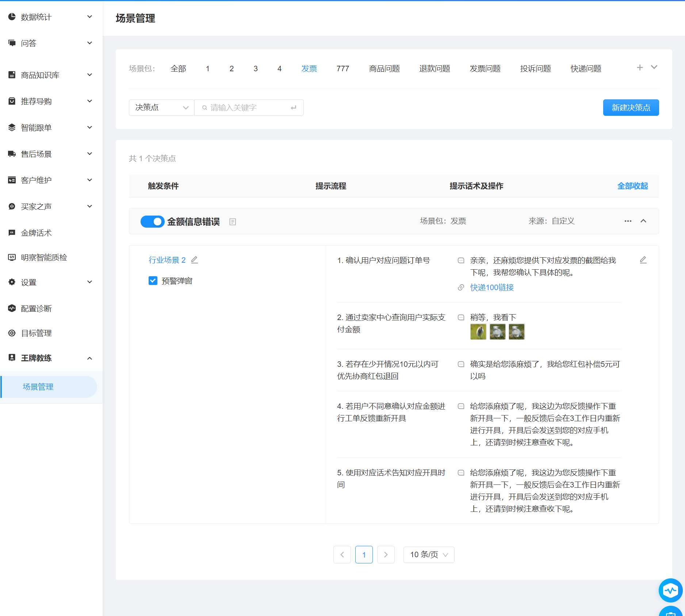
Task: Select the 777 scene pack tab
Action: click(x=342, y=69)
